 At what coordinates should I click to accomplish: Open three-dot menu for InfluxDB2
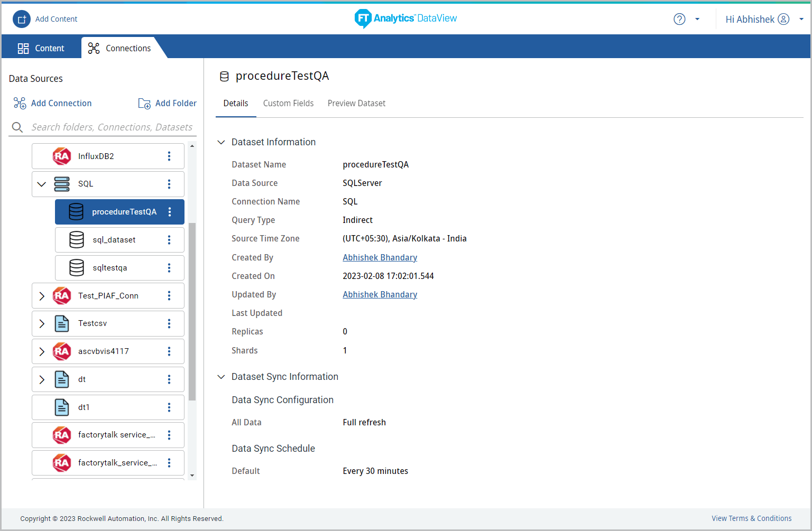[x=169, y=156]
